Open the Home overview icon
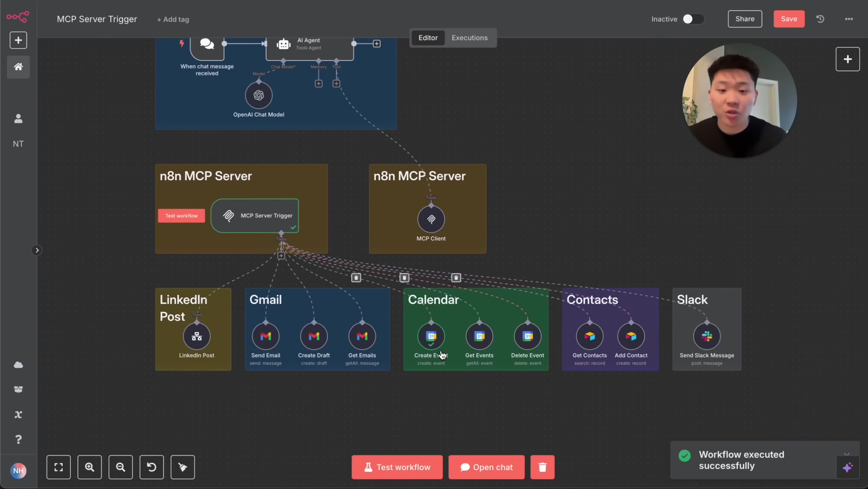The image size is (868, 489). tap(18, 67)
